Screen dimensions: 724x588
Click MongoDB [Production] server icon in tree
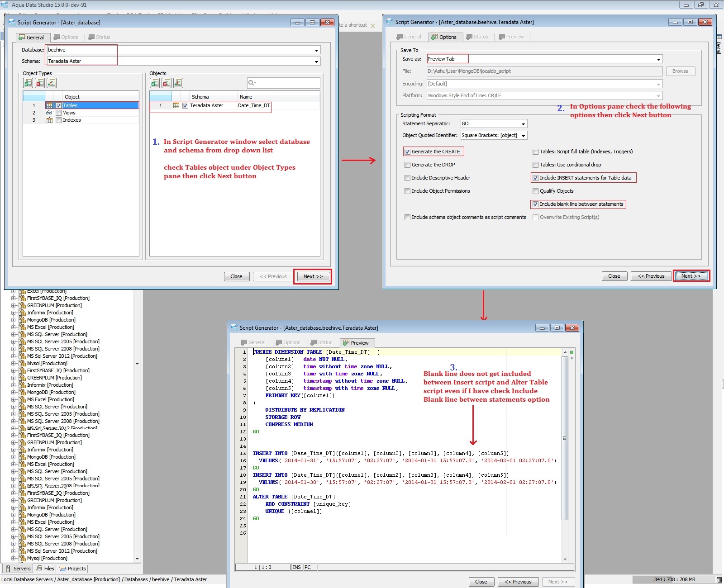22,320
